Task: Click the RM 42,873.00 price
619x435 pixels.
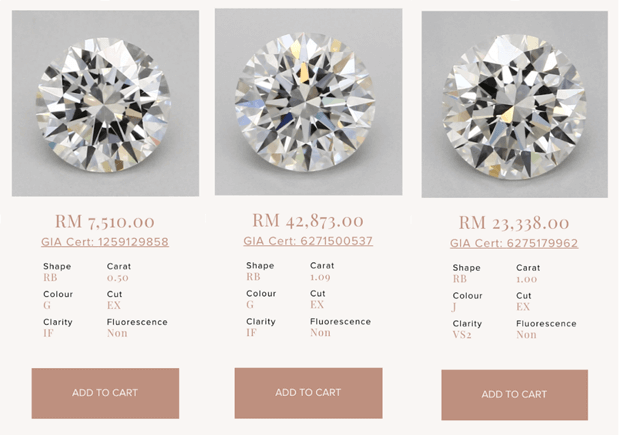Action: (308, 221)
